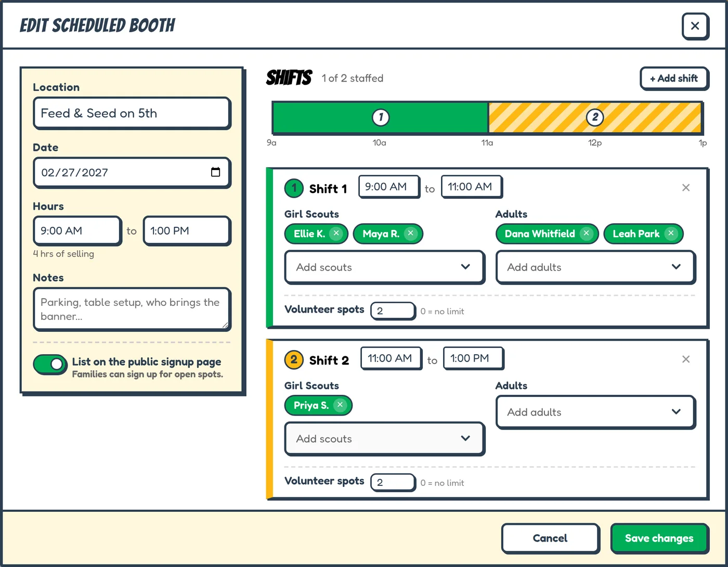The height and width of the screenshot is (567, 728).
Task: Close the Edit Scheduled Booth dialog
Action: 695,25
